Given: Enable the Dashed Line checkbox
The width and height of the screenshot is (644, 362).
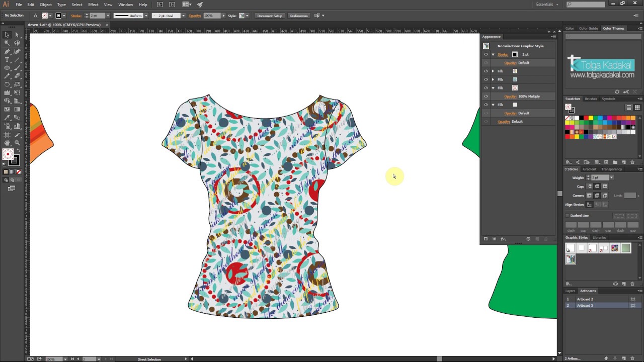Looking at the screenshot, I should pos(568,216).
